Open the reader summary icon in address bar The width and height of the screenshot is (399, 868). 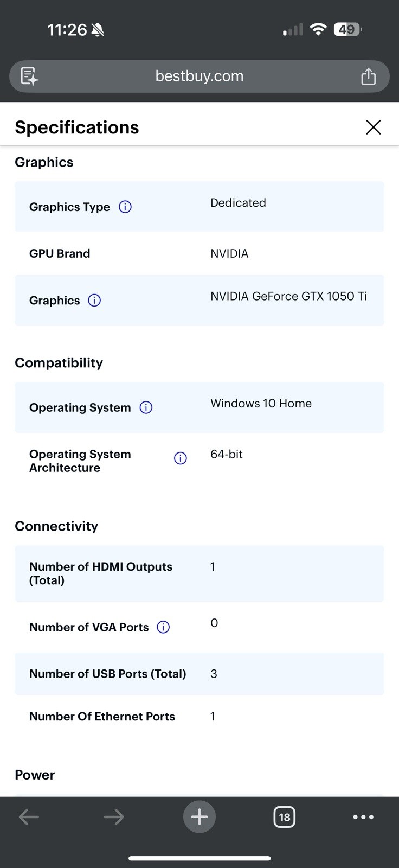[29, 76]
